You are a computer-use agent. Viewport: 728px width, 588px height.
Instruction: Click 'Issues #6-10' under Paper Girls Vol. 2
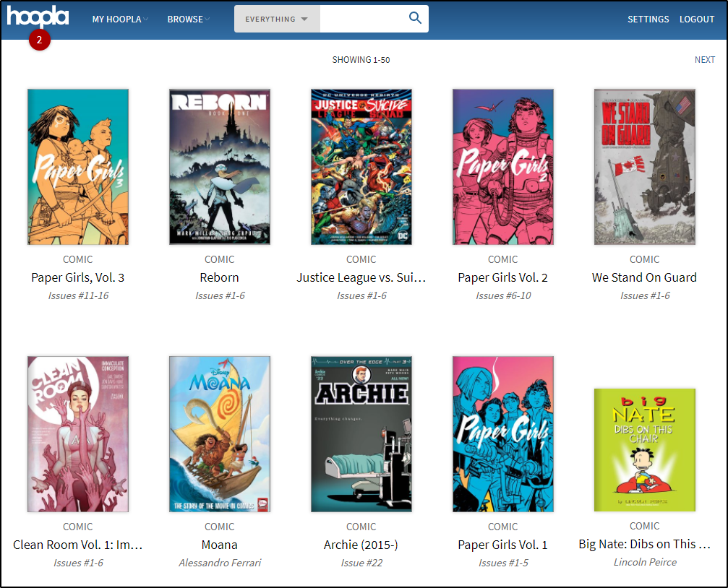click(x=503, y=295)
